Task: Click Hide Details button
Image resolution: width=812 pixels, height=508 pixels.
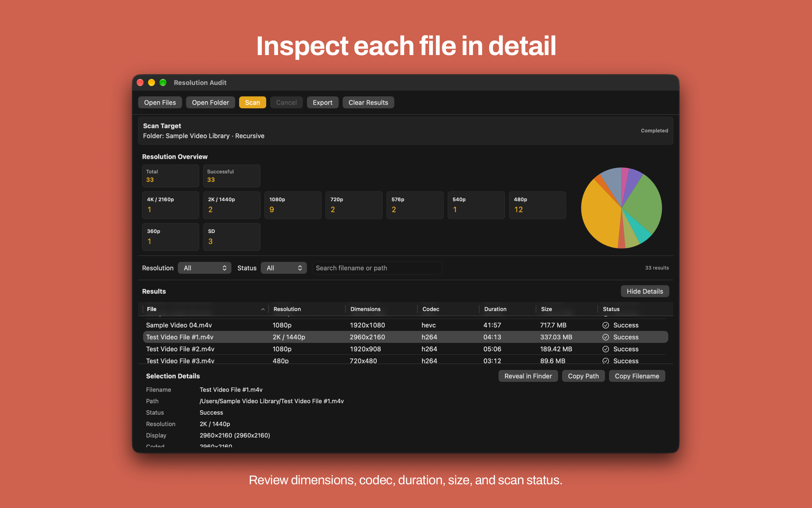Action: click(645, 291)
